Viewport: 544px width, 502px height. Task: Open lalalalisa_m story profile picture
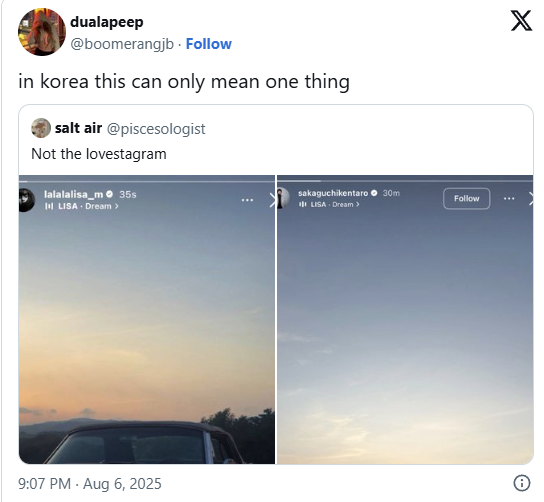(x=26, y=200)
